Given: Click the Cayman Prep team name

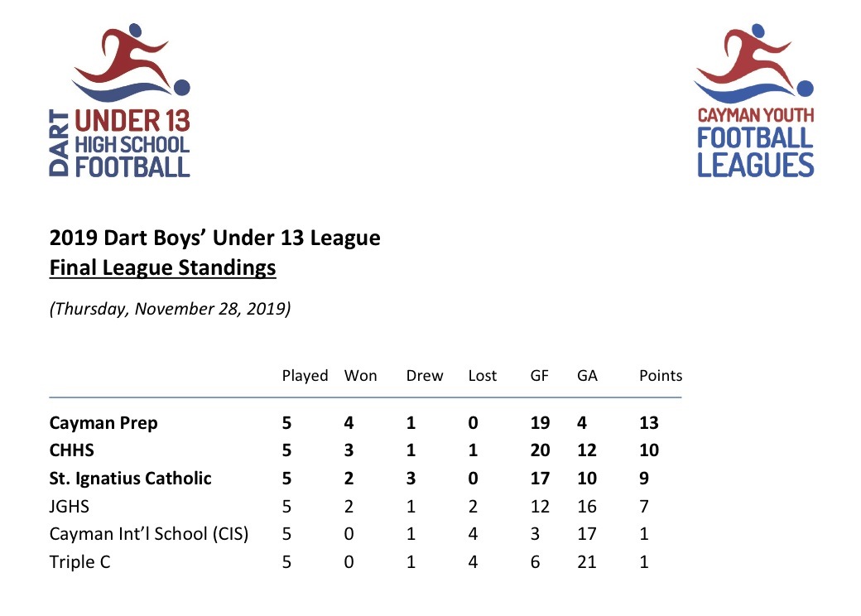Looking at the screenshot, I should [103, 423].
